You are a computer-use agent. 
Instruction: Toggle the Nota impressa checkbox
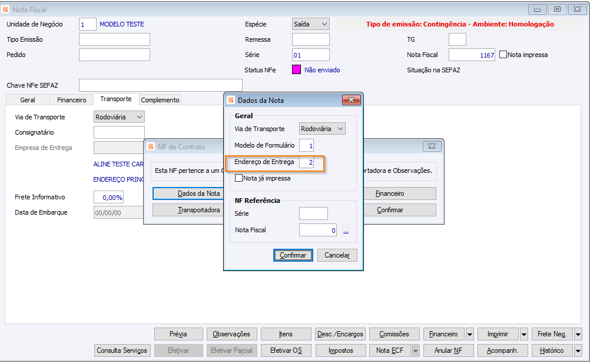tap(503, 55)
